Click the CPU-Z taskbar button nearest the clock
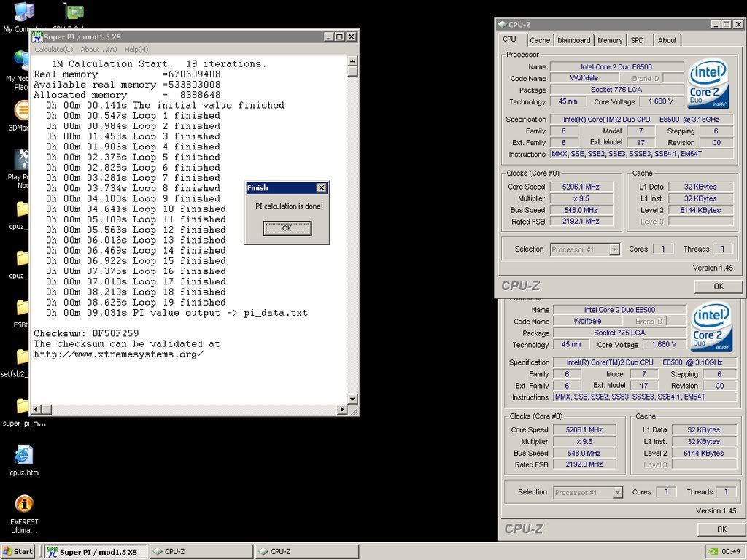Screen dimensions: 747x560 click(x=307, y=551)
